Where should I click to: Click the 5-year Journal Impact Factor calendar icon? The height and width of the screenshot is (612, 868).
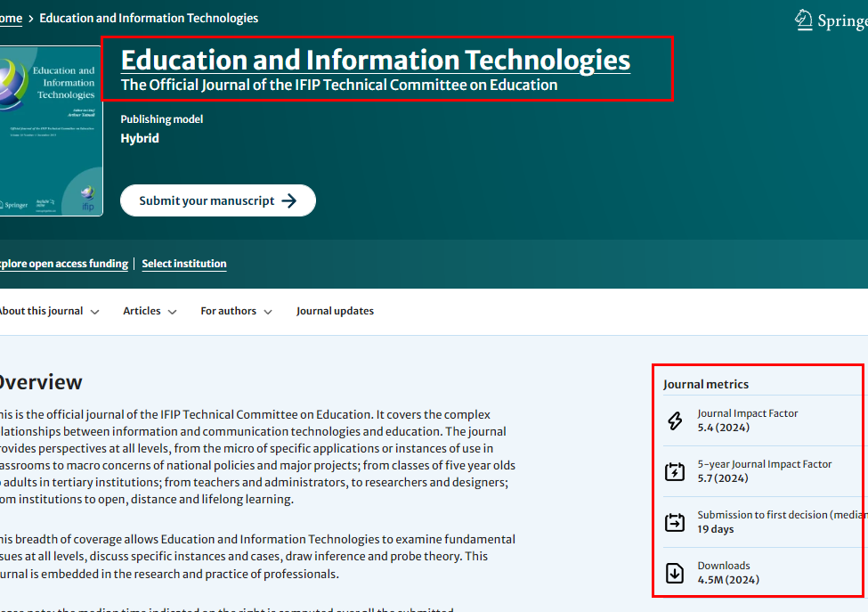click(674, 471)
